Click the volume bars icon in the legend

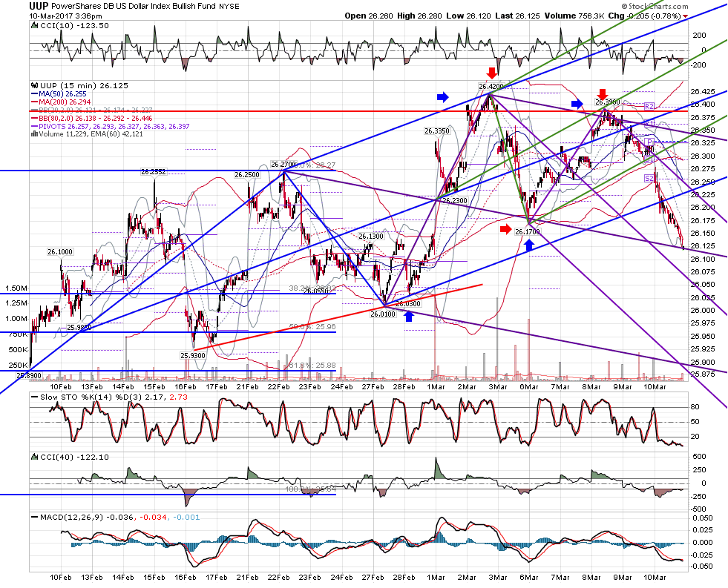click(34, 134)
